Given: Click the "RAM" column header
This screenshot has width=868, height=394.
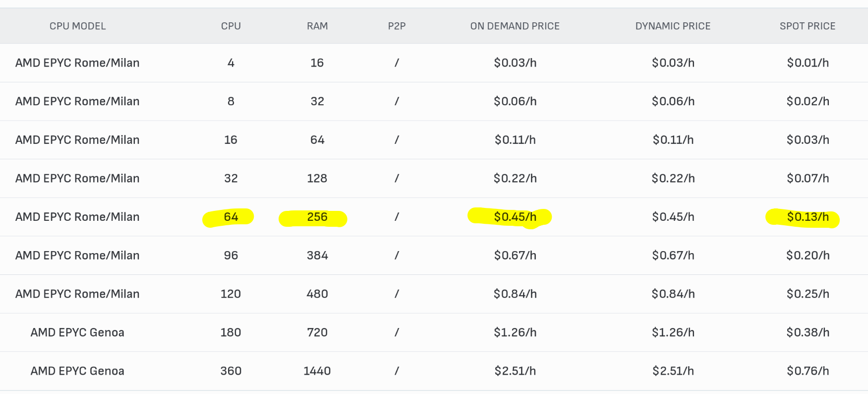Looking at the screenshot, I should coord(317,26).
